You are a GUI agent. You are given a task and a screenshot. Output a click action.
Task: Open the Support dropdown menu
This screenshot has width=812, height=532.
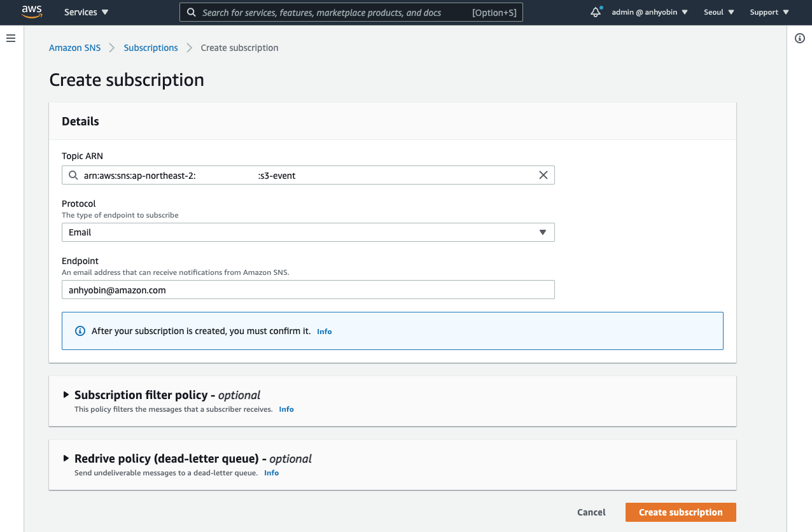point(769,12)
